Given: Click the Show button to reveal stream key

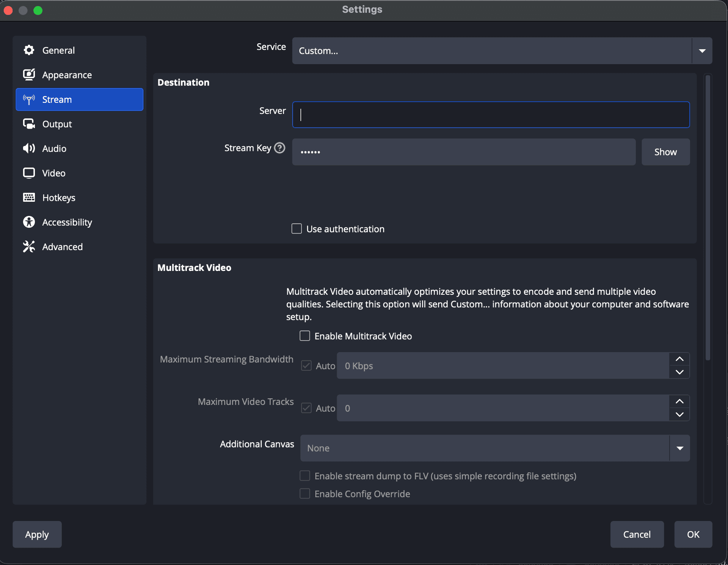Looking at the screenshot, I should point(665,152).
